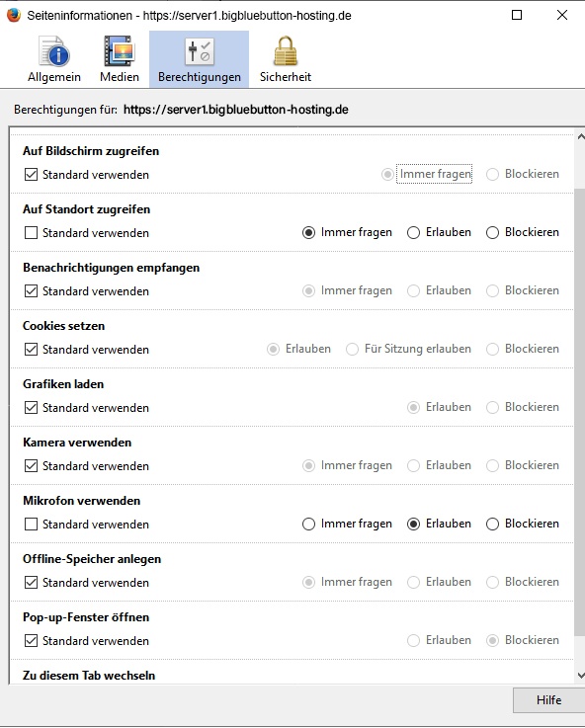Click Blockieren radio for Grafiken laden
This screenshot has width=585, height=728.
pyautogui.click(x=492, y=408)
